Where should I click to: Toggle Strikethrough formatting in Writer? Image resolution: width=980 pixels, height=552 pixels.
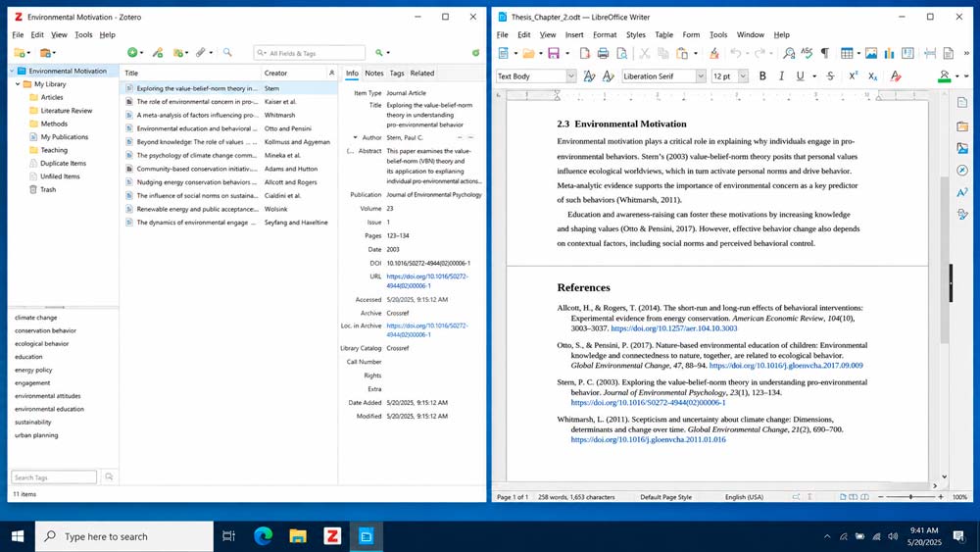tap(830, 75)
